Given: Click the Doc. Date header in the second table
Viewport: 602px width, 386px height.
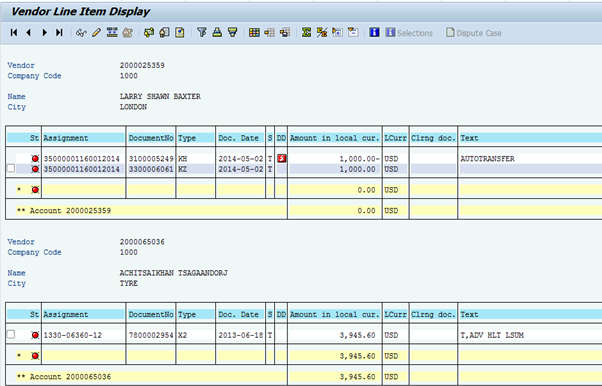Looking at the screenshot, I should pos(240,314).
